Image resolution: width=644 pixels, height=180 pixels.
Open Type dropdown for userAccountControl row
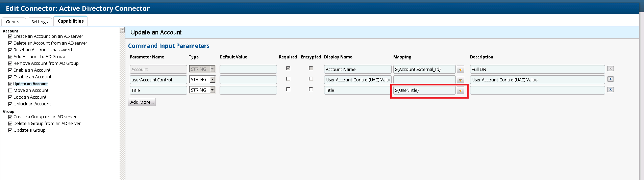click(x=202, y=79)
